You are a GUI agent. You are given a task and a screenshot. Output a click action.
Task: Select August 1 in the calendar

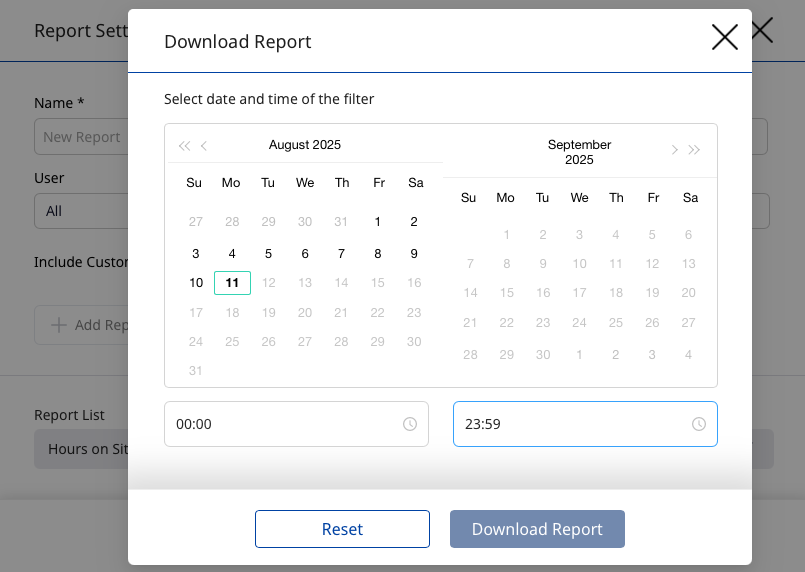(x=378, y=222)
